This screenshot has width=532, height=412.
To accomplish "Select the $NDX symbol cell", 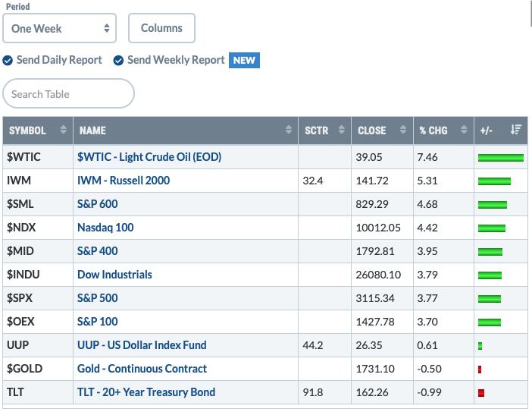I will tap(38, 227).
